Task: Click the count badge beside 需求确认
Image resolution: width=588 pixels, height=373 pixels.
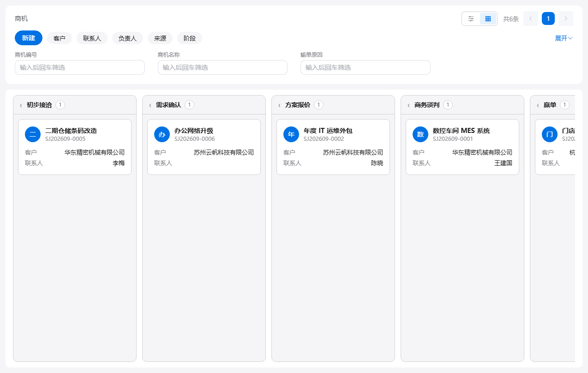Action: coord(190,105)
